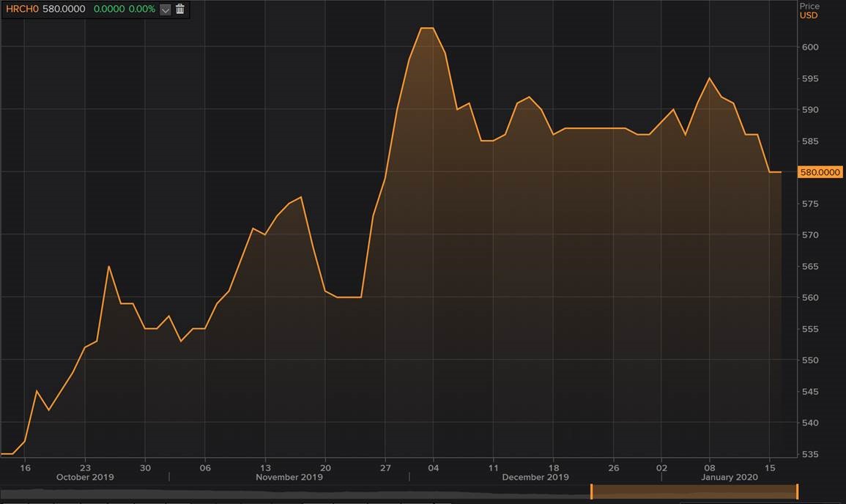Select the orange 580.0000 price tag on axis
The width and height of the screenshot is (846, 504).
[820, 172]
